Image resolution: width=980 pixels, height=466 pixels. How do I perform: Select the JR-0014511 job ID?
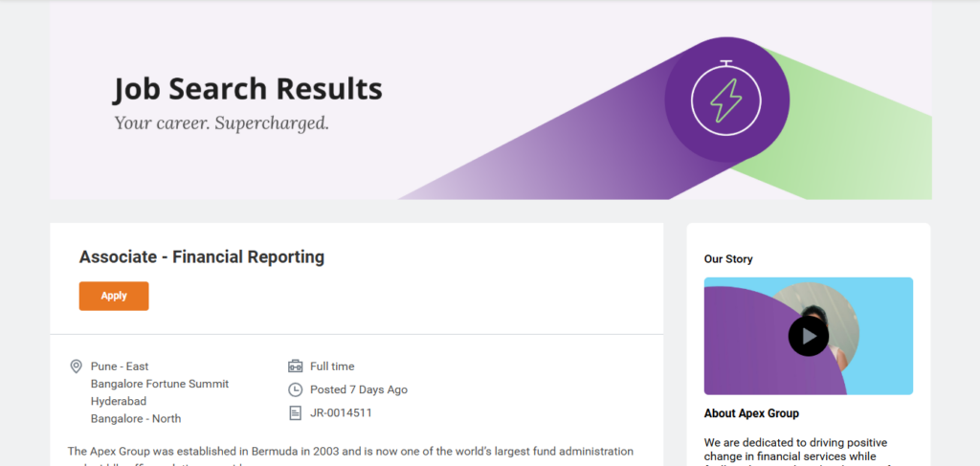[x=342, y=413]
